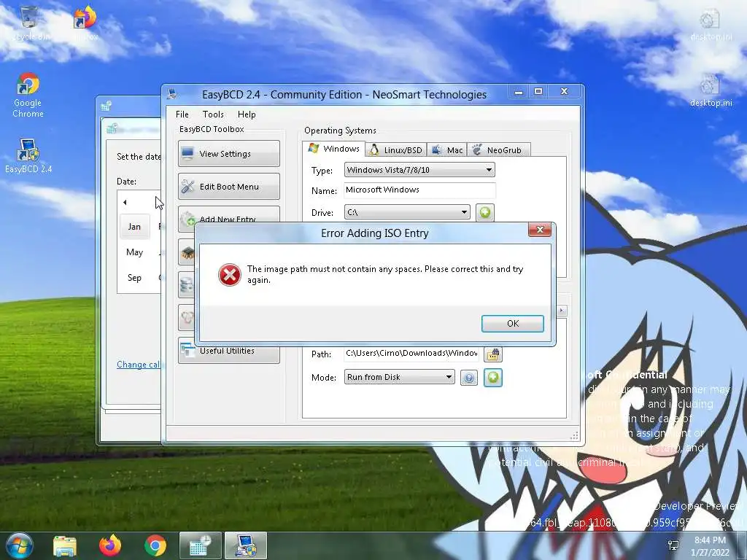The image size is (747, 560).
Task: Click the monitor icon on View Settings
Action: [x=187, y=153]
